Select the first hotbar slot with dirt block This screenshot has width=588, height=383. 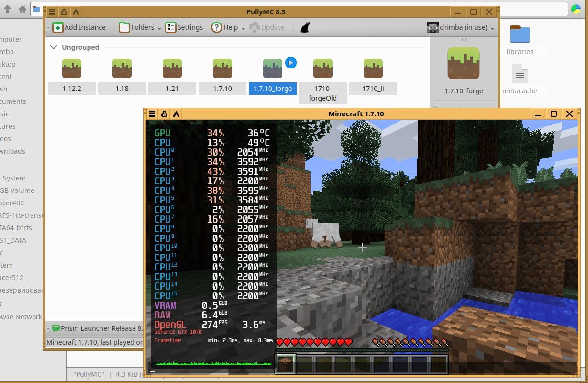coord(286,364)
